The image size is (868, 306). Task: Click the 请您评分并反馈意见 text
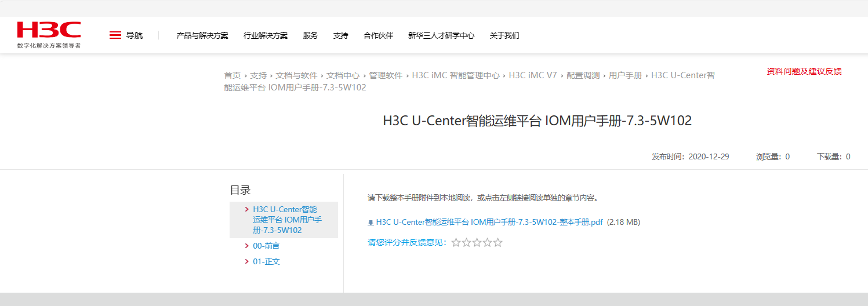pos(408,242)
